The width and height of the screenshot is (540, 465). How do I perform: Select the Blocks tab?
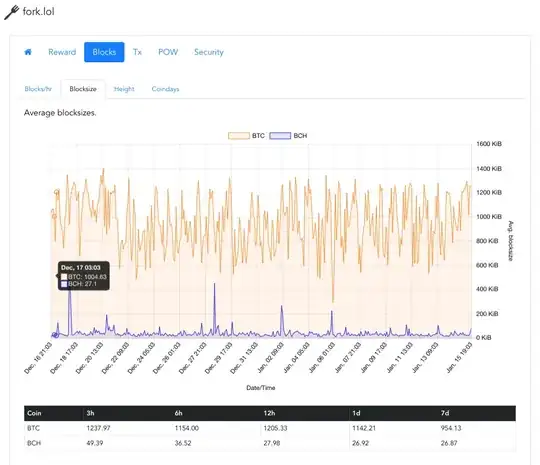[x=104, y=52]
